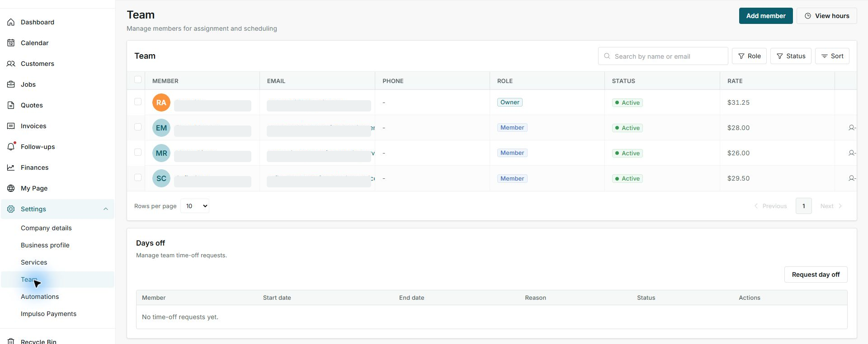Image resolution: width=868 pixels, height=344 pixels.
Task: Click user action icon in MR row
Action: [x=852, y=153]
